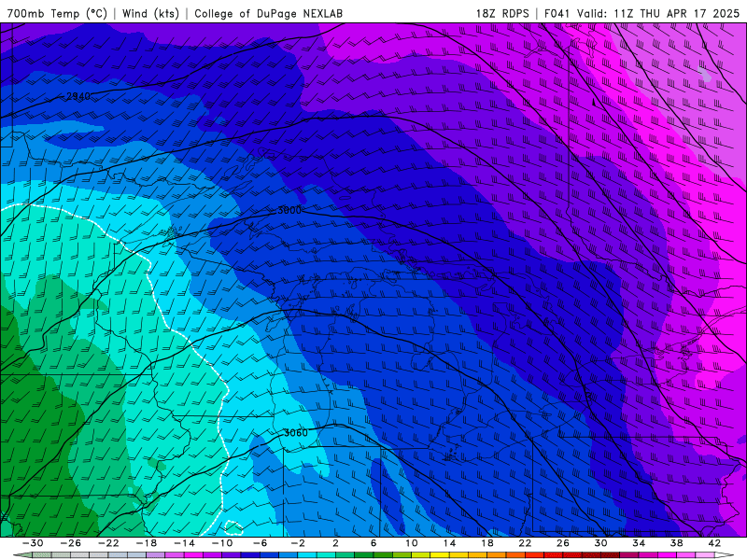Click the 2 colorbar tick label

[335, 543]
